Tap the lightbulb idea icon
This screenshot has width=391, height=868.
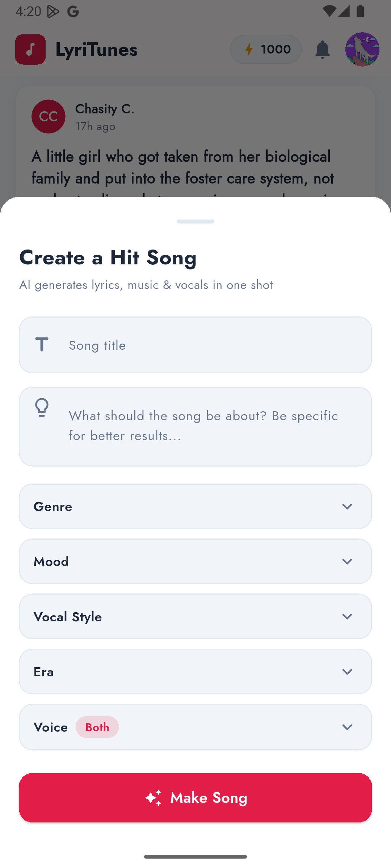tap(42, 408)
